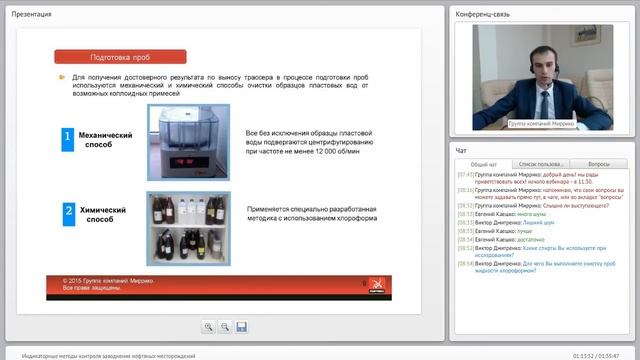Click the speaker webcam video
The width and height of the screenshot is (640, 360).
click(542, 78)
